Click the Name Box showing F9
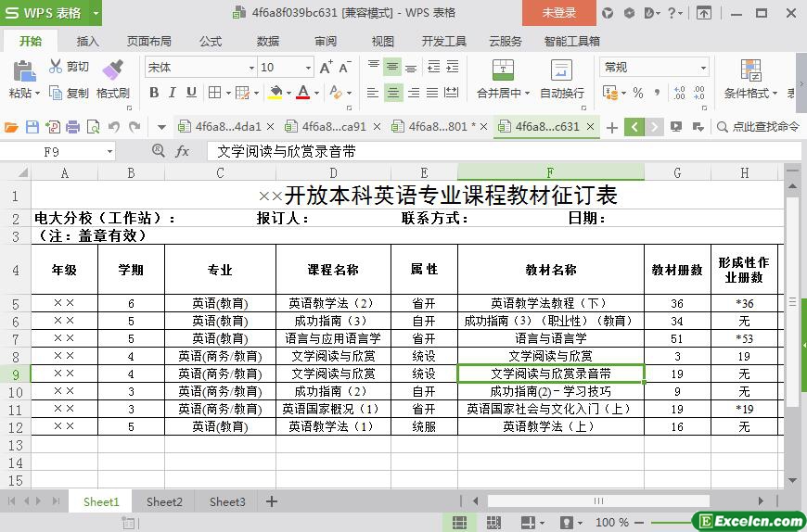Screen dimensions: 807x532 click(63, 151)
